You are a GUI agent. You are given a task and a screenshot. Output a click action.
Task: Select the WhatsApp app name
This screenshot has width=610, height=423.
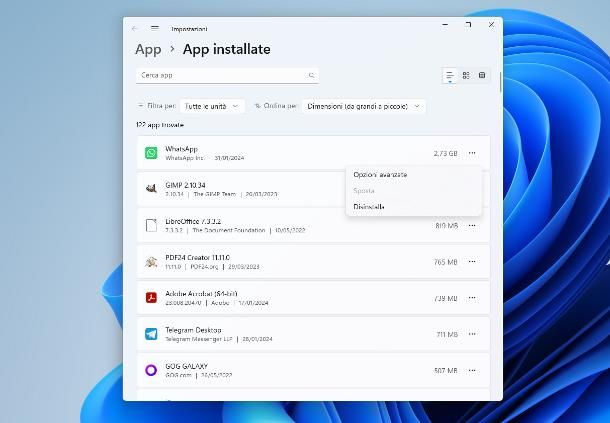pyautogui.click(x=181, y=149)
